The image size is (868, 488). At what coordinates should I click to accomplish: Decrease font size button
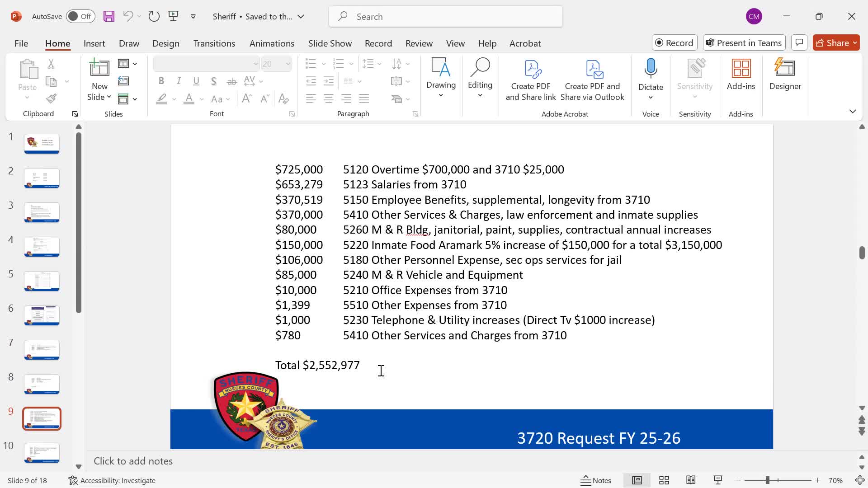265,99
